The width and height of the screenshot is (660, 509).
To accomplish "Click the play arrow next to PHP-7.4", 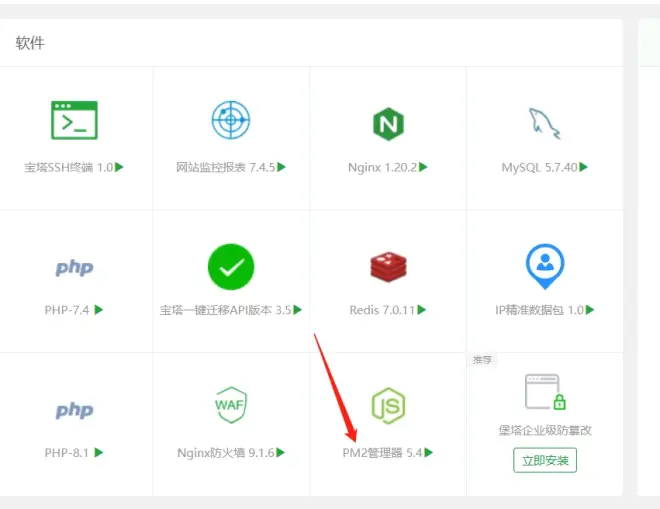I will tap(98, 310).
